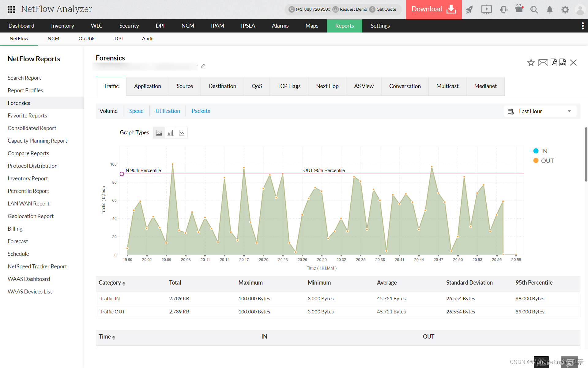Image resolution: width=588 pixels, height=368 pixels.
Task: Click the PDF export icon
Action: point(553,63)
